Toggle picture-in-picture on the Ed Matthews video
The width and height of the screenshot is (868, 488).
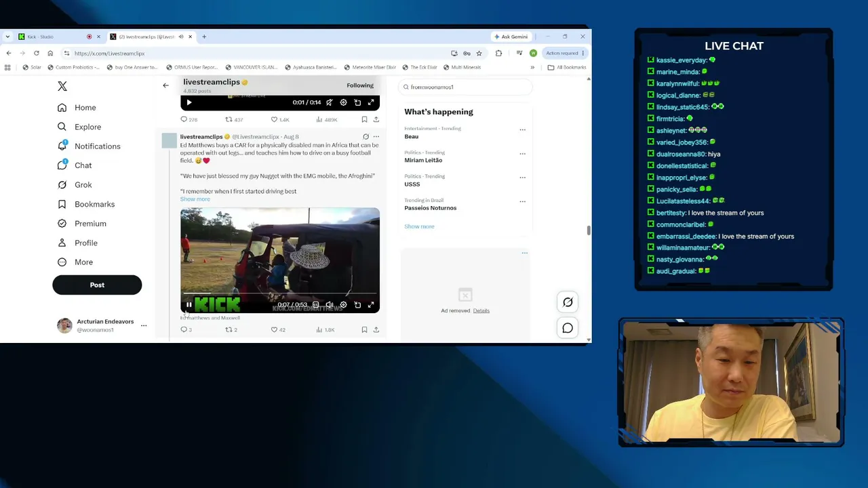(x=357, y=305)
